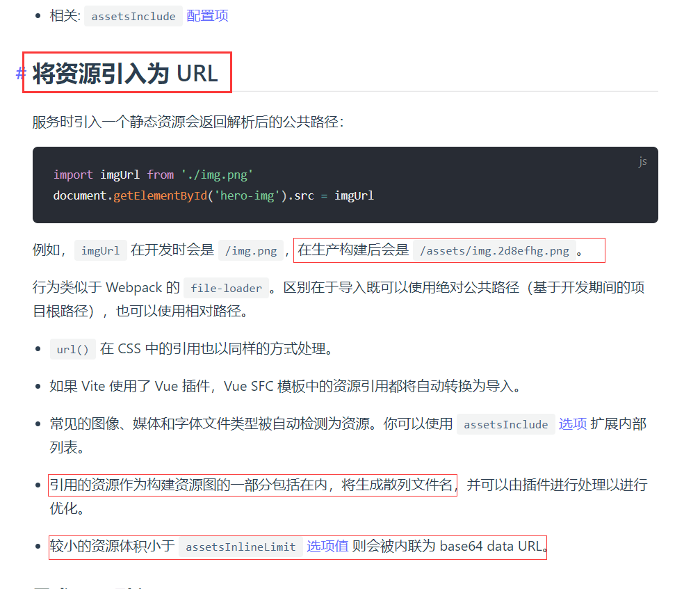Click the /assets/img.2d8efhg.png inline code
Screen dimensions: 700x589
[494, 250]
